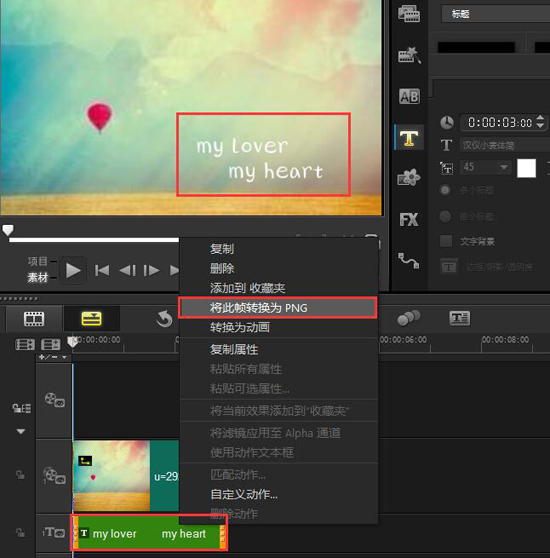Open the 汉仪小隶体简 font dropdown
Viewport: 550px width, 558px height.
pos(504,145)
